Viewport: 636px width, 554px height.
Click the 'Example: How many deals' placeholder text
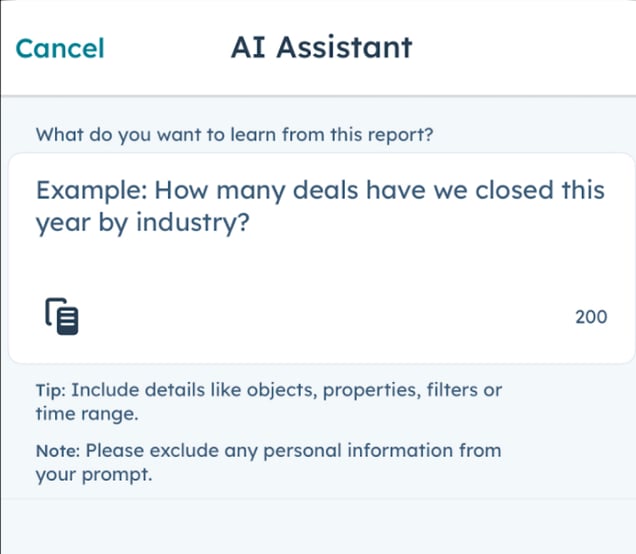tap(320, 190)
